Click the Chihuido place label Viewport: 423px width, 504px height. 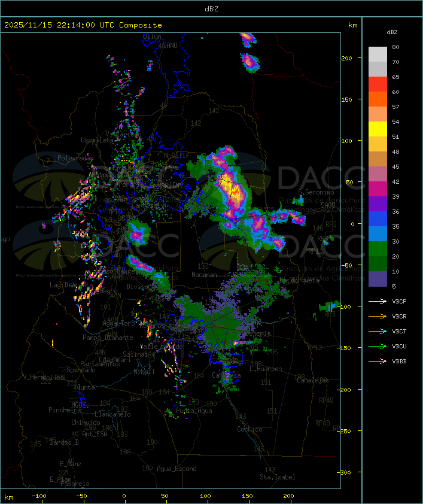pos(86,423)
